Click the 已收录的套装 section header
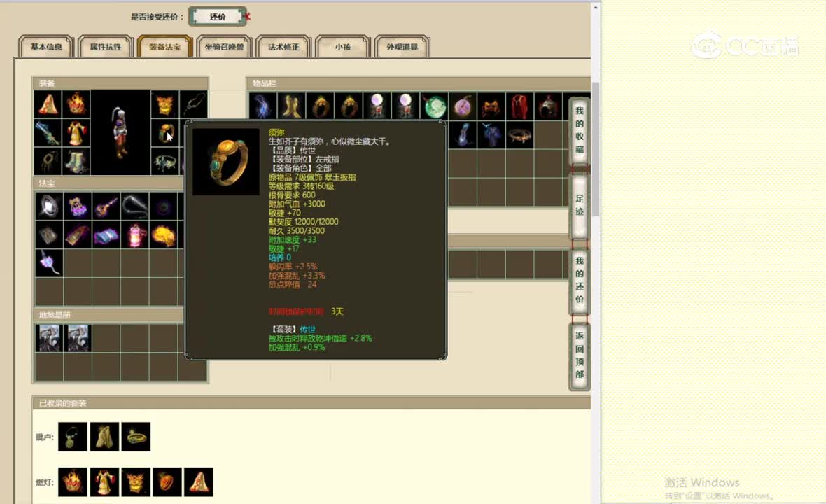This screenshot has width=826, height=504. pyautogui.click(x=311, y=403)
